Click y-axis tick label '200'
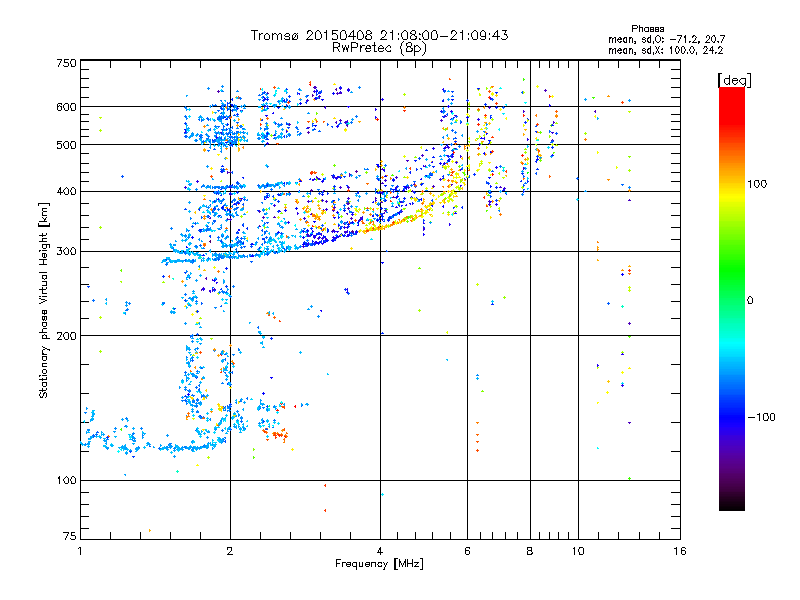The image size is (800, 600). point(67,336)
